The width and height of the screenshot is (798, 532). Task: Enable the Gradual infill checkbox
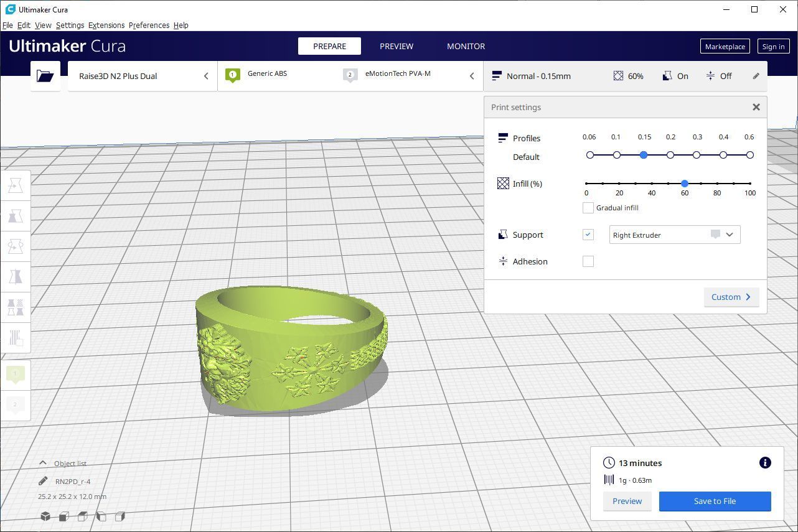(x=588, y=208)
